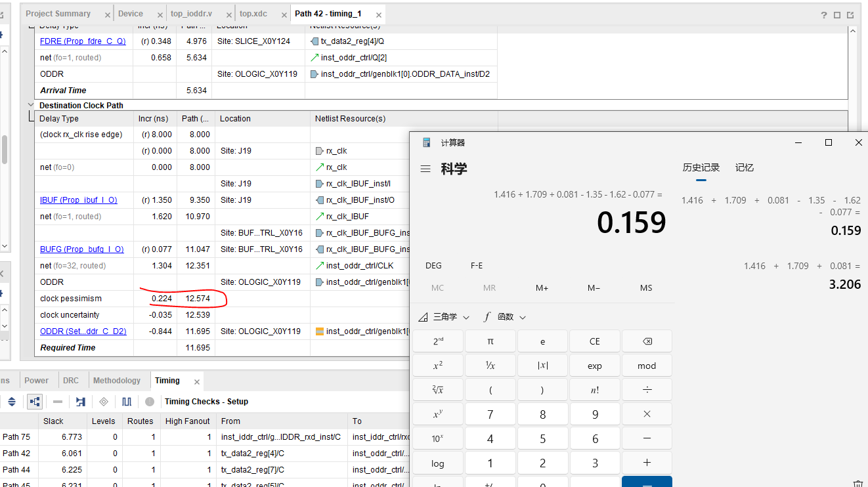This screenshot has height=487, width=868.
Task: Click the log key in calculator
Action: tap(438, 463)
